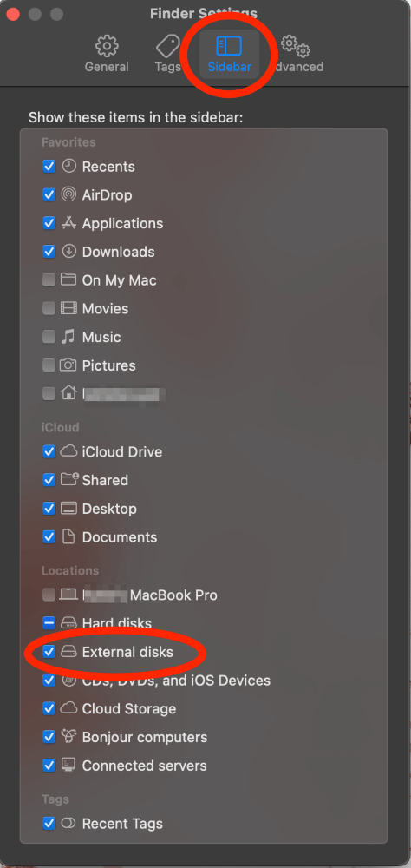This screenshot has width=411, height=868.
Task: Toggle the Hard disks mixed-state checkbox
Action: 49,623
